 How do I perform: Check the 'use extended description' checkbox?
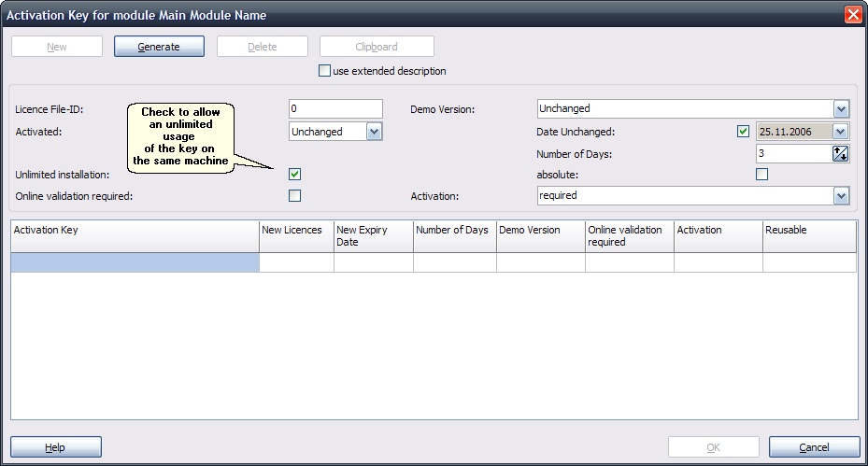[325, 71]
